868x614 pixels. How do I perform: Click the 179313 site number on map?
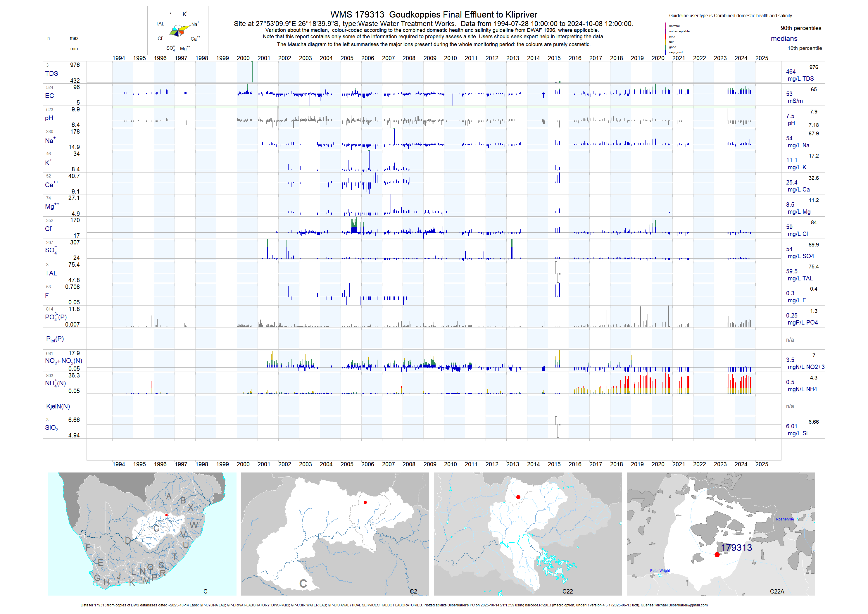736,547
